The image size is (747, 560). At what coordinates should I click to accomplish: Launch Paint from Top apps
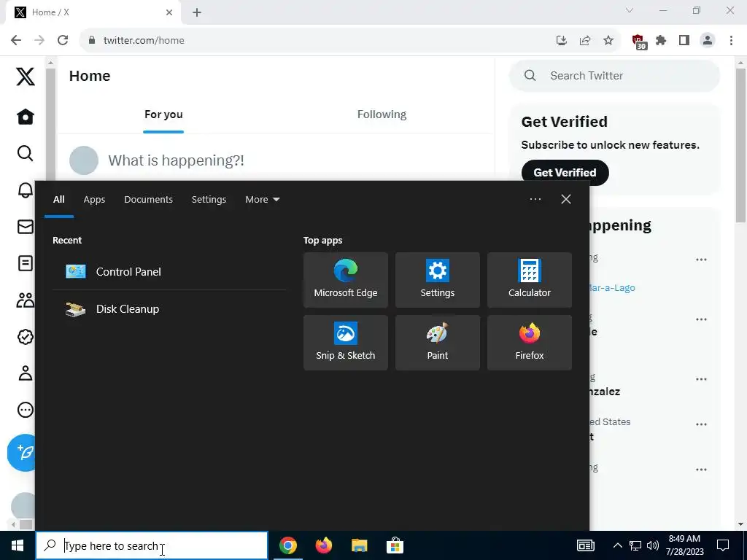[438, 343]
